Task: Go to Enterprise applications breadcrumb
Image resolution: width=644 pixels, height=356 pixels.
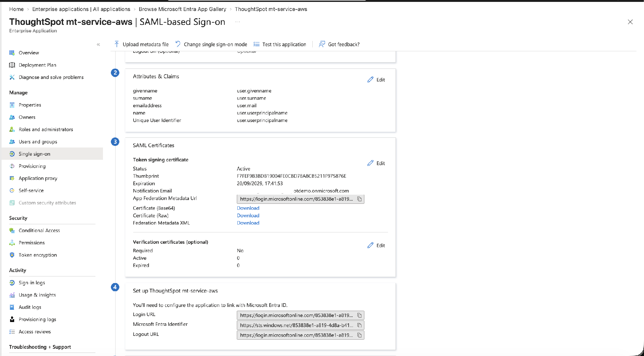Action: (x=81, y=9)
